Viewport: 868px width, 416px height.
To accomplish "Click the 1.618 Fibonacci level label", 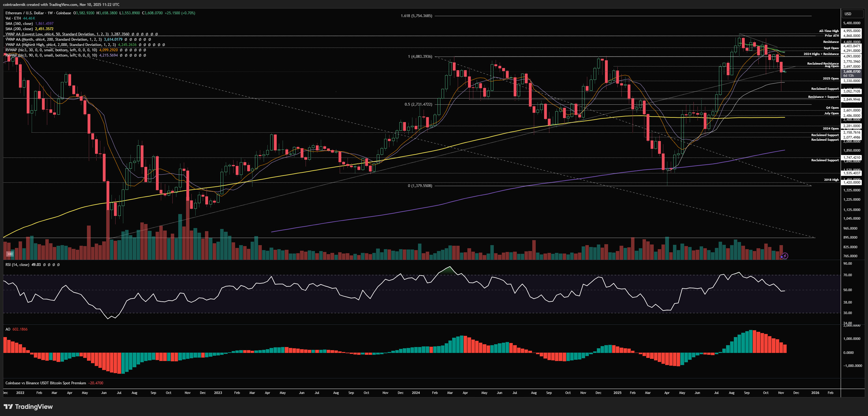I will point(416,16).
